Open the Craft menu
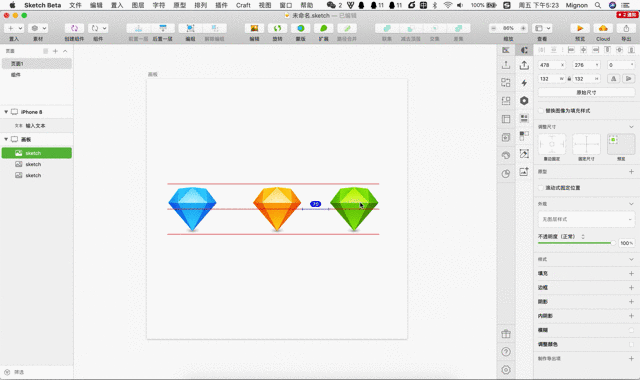This screenshot has width=640, height=380. [x=243, y=5]
